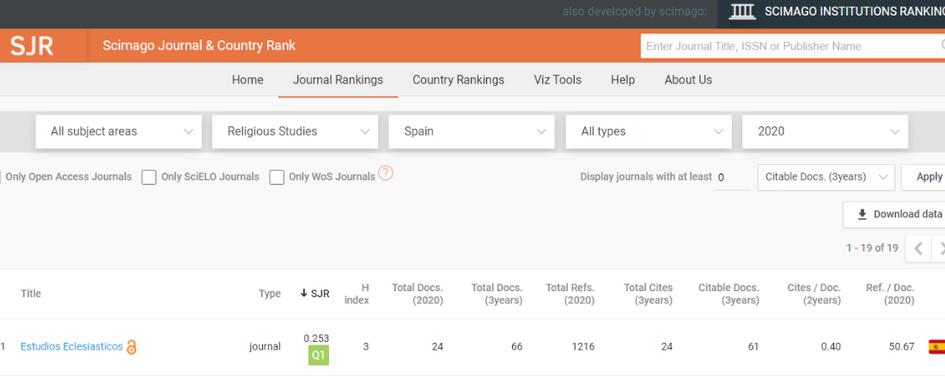
Task: Open Scimago Institutions Rankings building icon
Action: pyautogui.click(x=742, y=11)
